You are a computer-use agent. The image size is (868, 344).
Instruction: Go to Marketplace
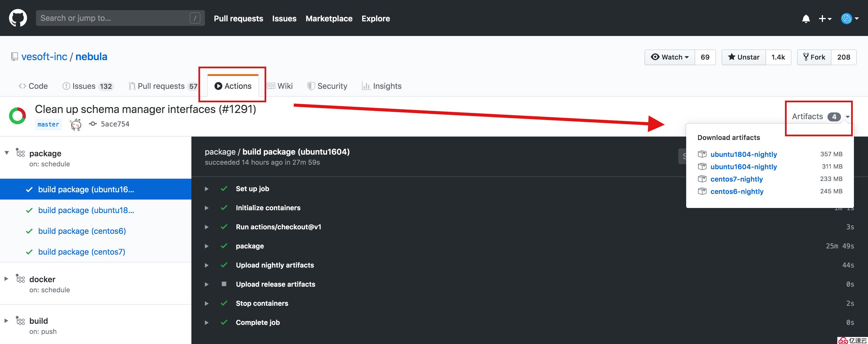pyautogui.click(x=329, y=19)
